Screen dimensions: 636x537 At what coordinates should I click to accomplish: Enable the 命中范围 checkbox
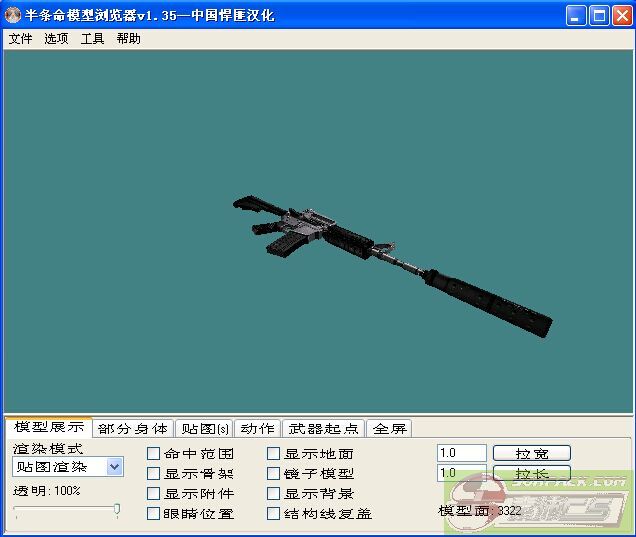[x=154, y=454]
